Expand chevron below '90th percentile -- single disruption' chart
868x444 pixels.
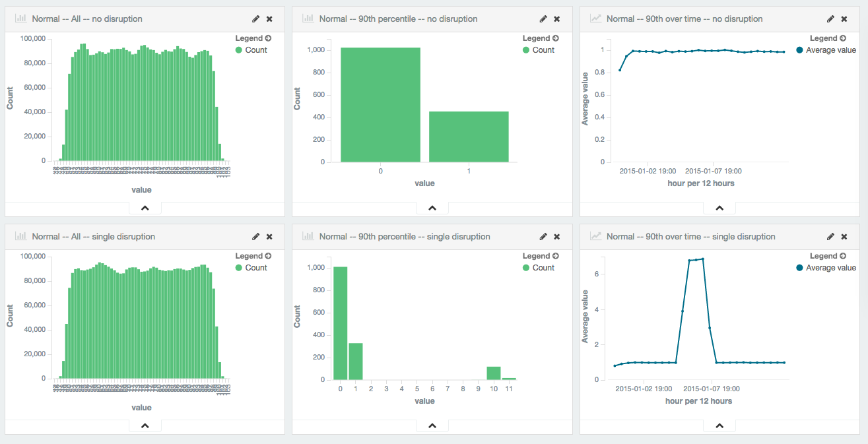click(x=432, y=426)
